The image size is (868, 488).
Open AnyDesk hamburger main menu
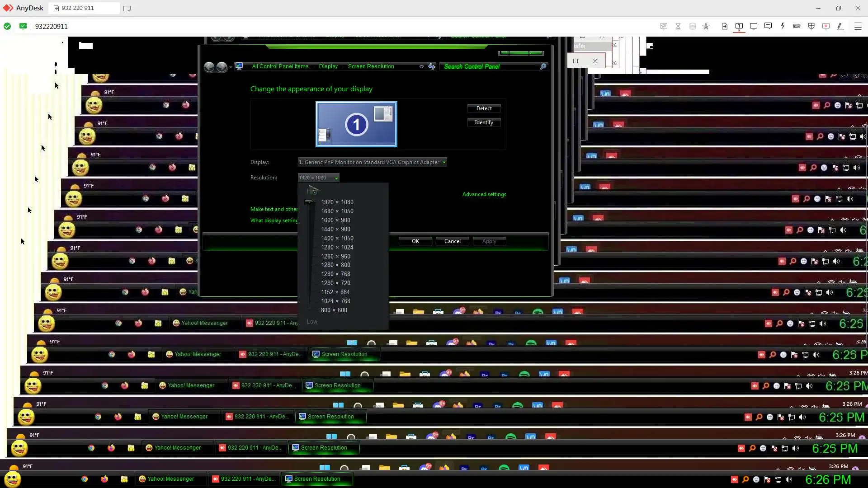[858, 26]
